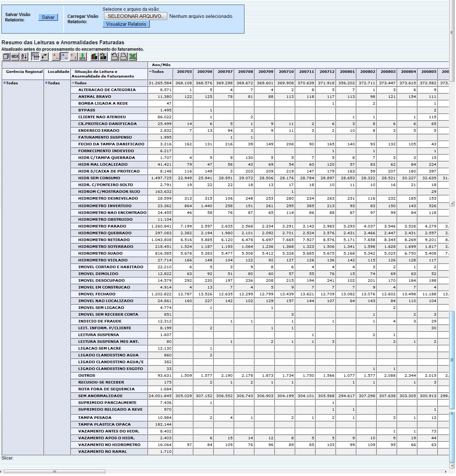Click the horizontal scrollbar at the bottom
This screenshot has height=476, width=456.
coord(54,471)
